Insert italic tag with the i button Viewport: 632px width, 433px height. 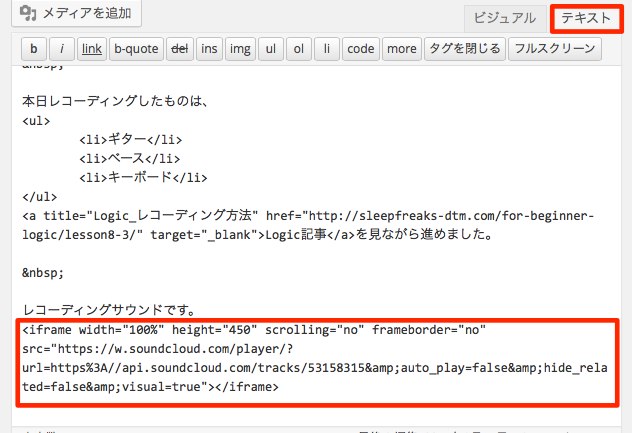(x=62, y=49)
